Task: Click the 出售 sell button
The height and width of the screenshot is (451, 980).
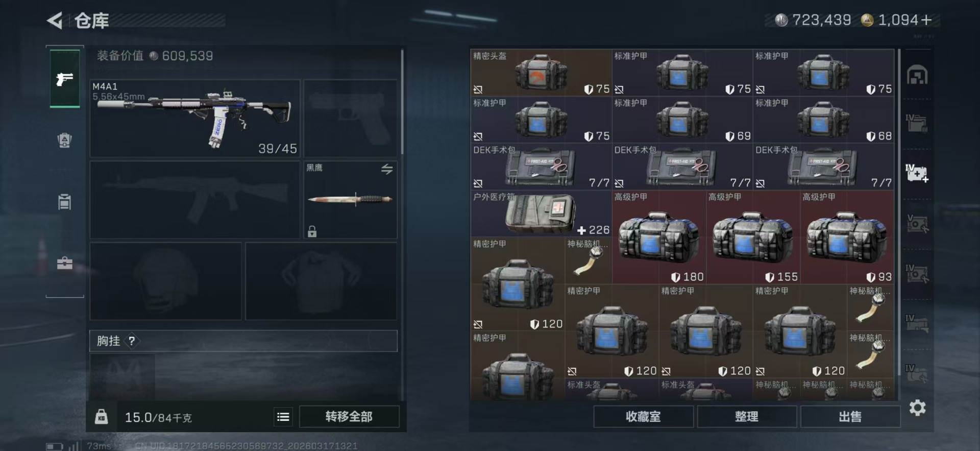Action: point(850,417)
